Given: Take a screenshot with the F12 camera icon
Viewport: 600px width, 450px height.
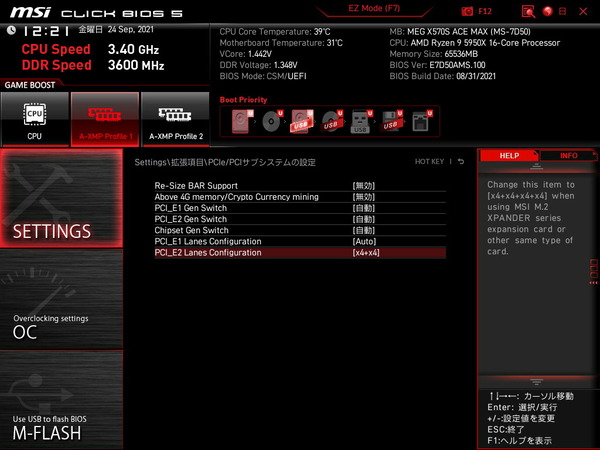Looking at the screenshot, I should (x=467, y=11).
